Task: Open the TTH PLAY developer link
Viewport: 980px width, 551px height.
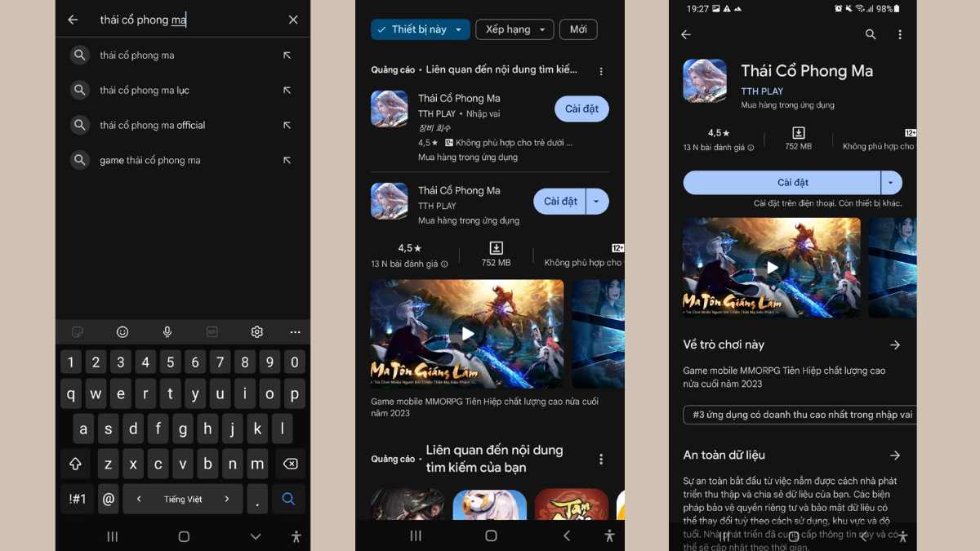Action: pyautogui.click(x=761, y=91)
